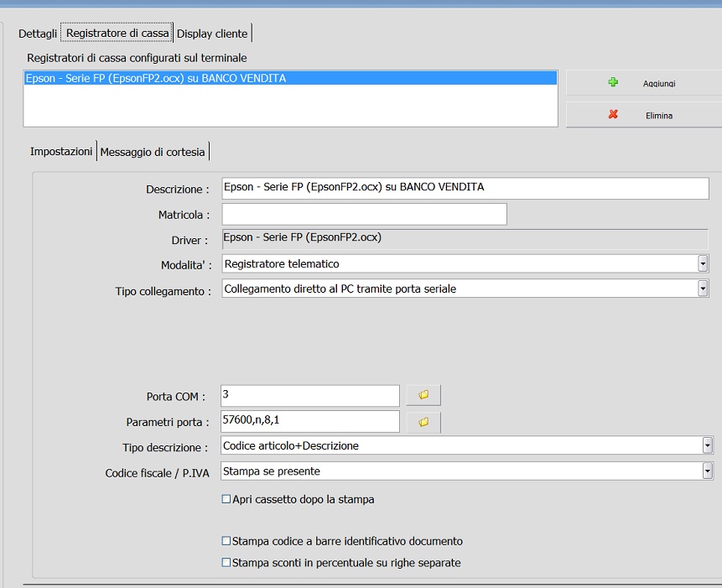Image resolution: width=722 pixels, height=588 pixels.
Task: Enable Apri cassetto dopo la stampa
Action: (226, 499)
